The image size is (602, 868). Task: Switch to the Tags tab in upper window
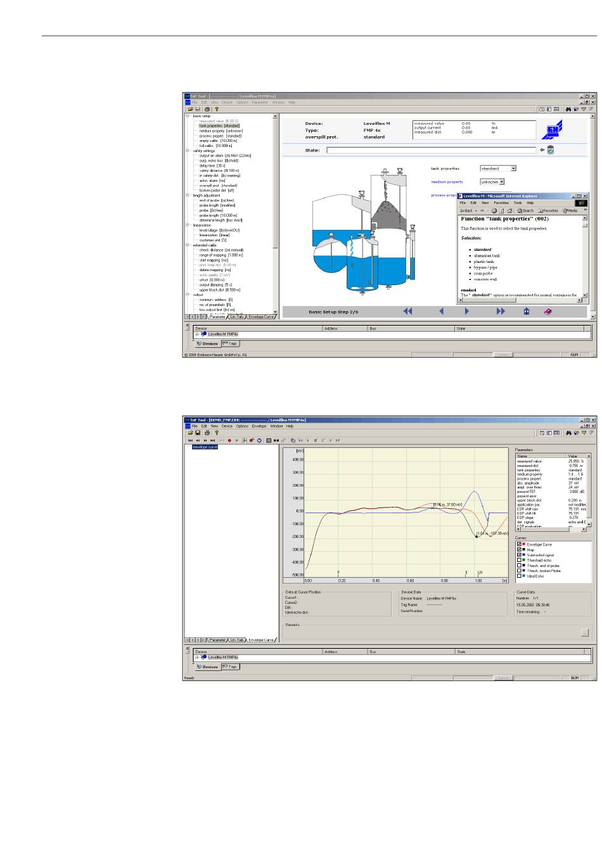pyautogui.click(x=229, y=343)
